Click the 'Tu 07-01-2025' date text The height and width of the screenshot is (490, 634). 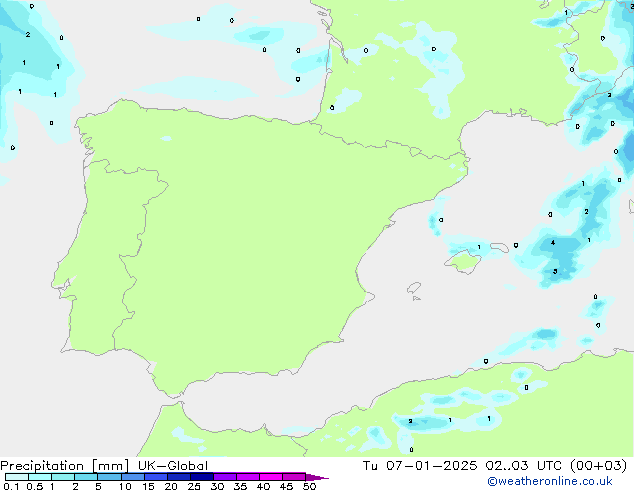420,466
